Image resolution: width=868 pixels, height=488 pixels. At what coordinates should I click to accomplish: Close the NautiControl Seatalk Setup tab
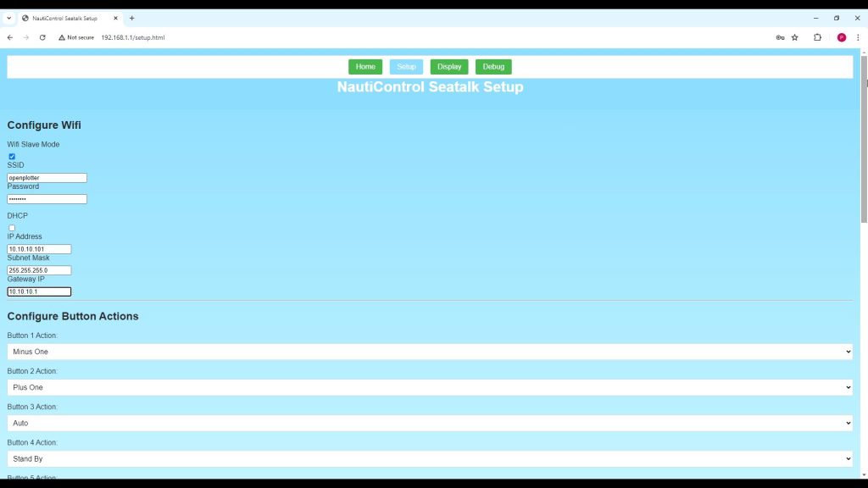pos(115,19)
